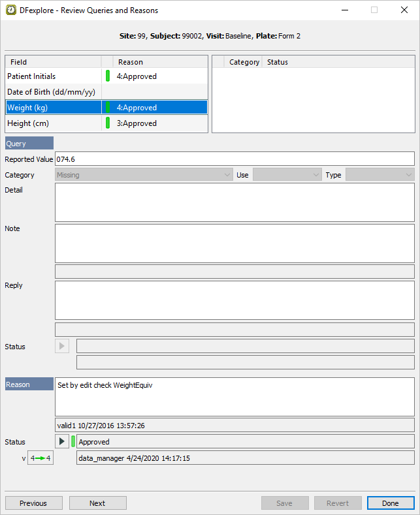
Task: Click the Field column header
Action: tap(52, 62)
